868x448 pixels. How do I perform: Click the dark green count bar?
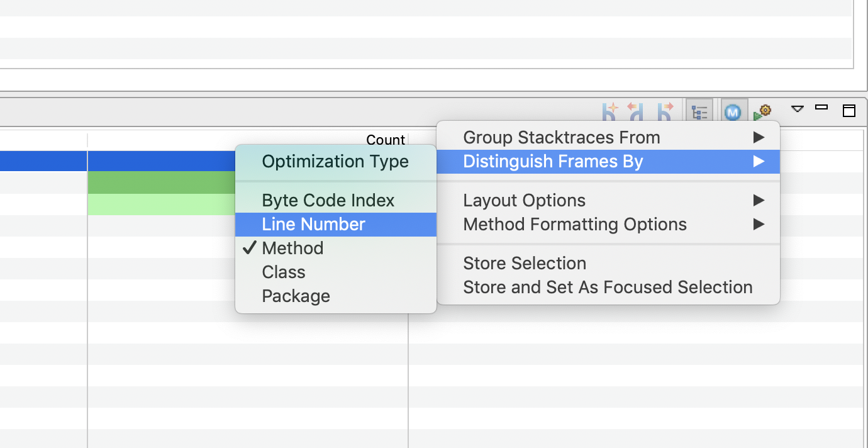pos(161,182)
